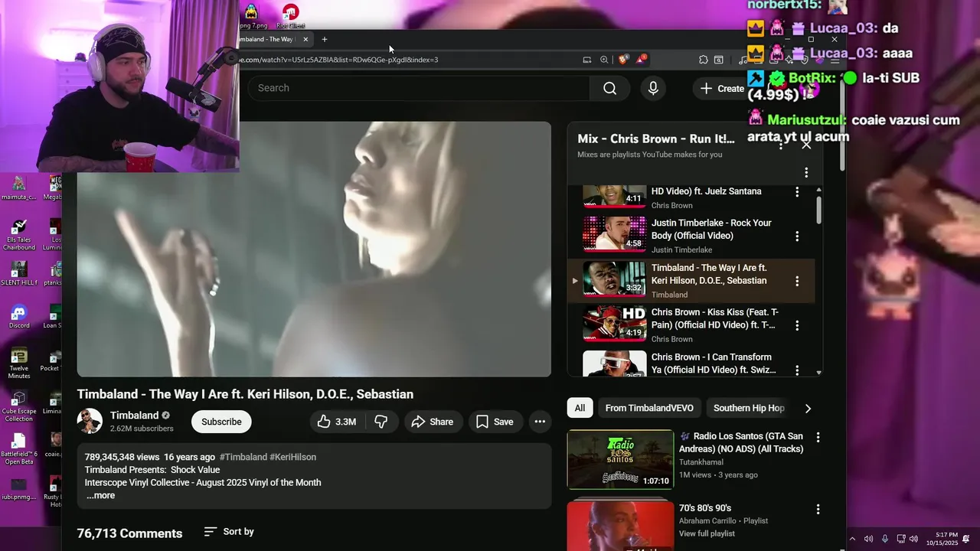Open the 5:17 PM taskbar clock

pyautogui.click(x=942, y=539)
